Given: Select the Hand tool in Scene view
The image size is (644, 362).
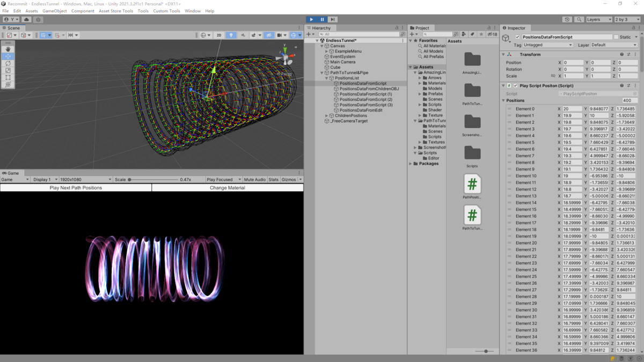Looking at the screenshot, I should [x=8, y=49].
